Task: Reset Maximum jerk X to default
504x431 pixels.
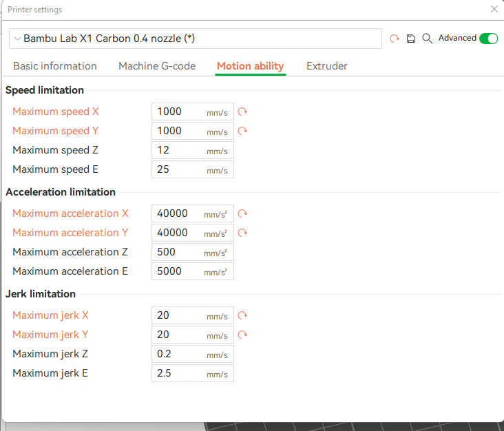Action: (242, 315)
